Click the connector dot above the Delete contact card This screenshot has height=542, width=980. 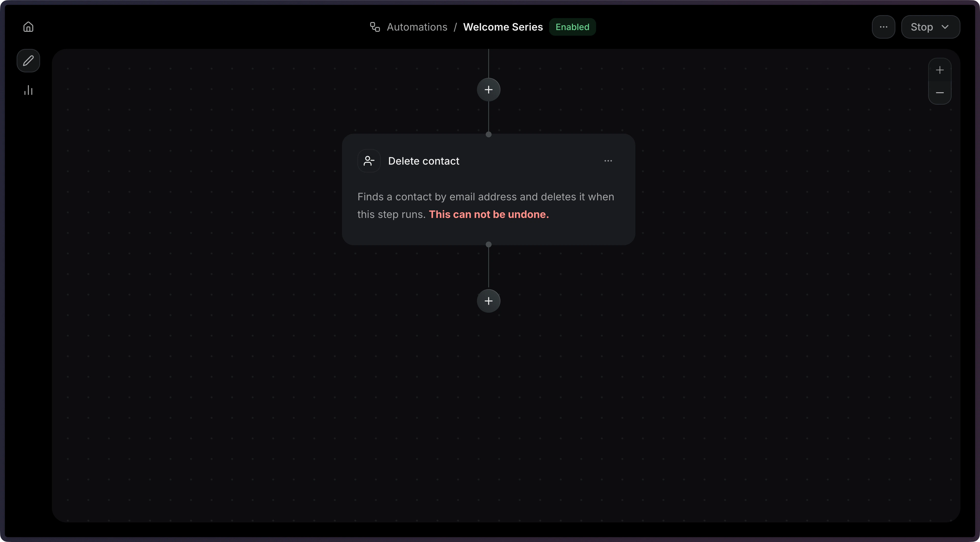[x=489, y=134]
